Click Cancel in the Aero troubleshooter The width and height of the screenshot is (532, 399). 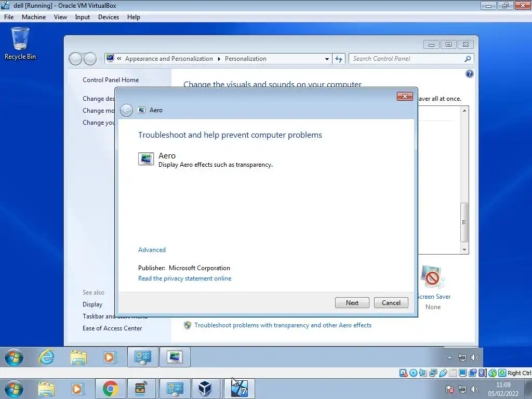point(391,303)
